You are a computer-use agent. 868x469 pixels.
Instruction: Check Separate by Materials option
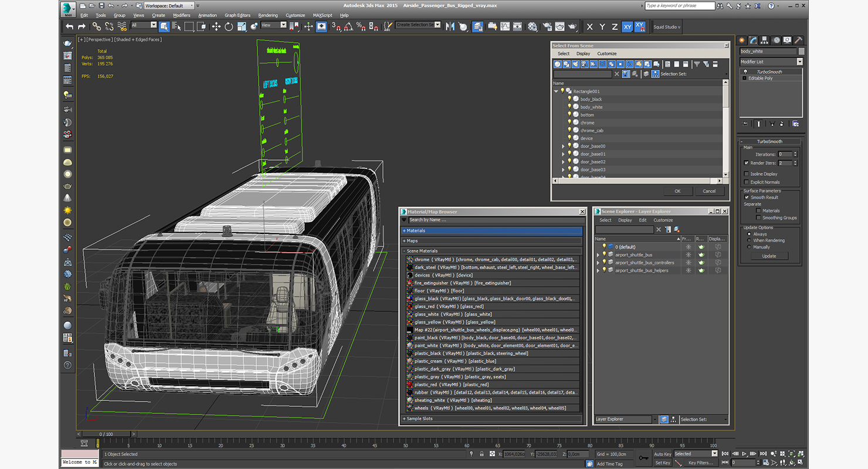758,210
